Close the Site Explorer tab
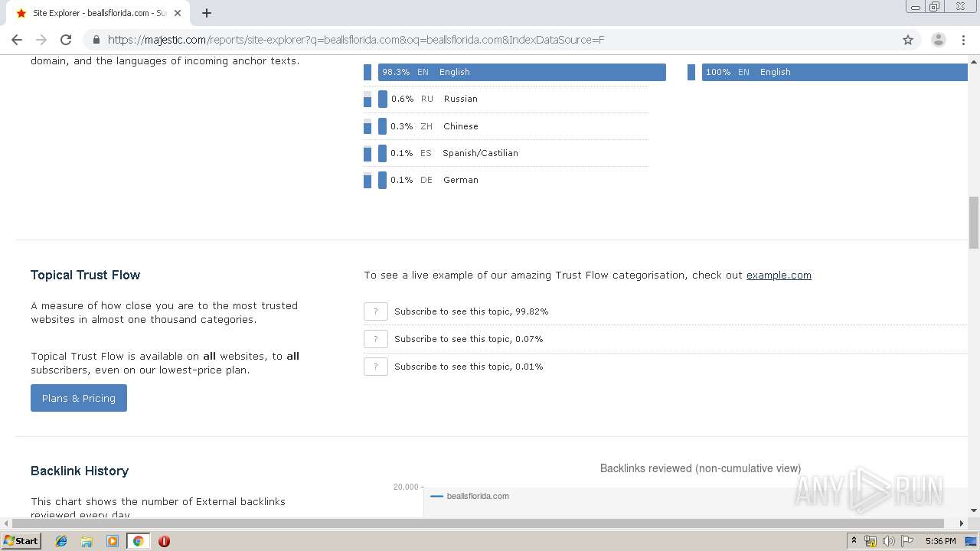 (178, 13)
